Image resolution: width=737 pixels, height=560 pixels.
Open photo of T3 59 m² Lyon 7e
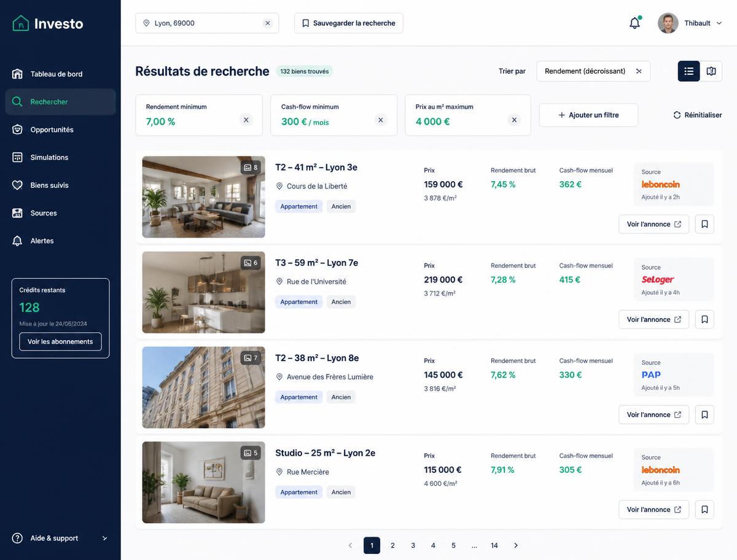tap(204, 292)
